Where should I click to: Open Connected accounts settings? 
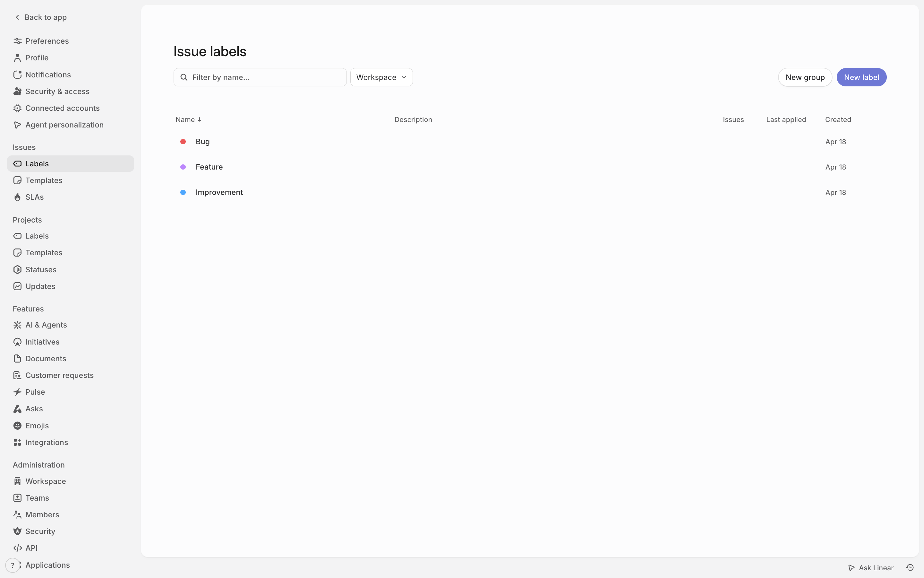[71, 108]
